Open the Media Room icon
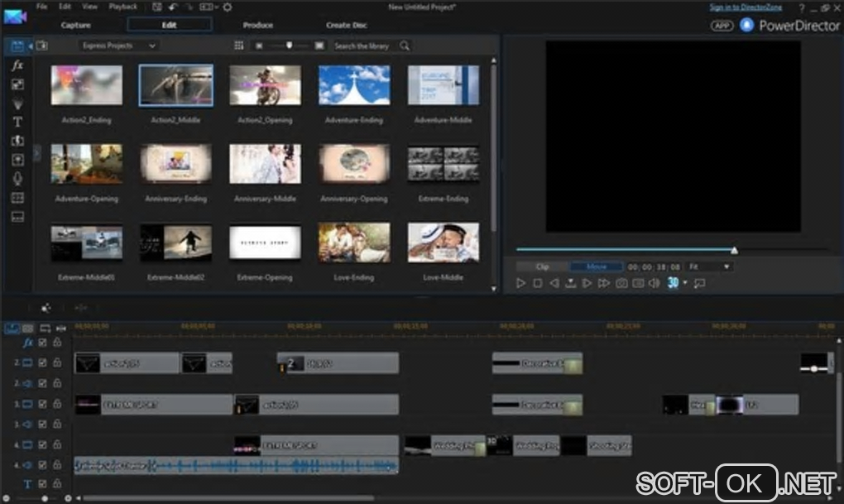The height and width of the screenshot is (504, 844). tap(17, 46)
